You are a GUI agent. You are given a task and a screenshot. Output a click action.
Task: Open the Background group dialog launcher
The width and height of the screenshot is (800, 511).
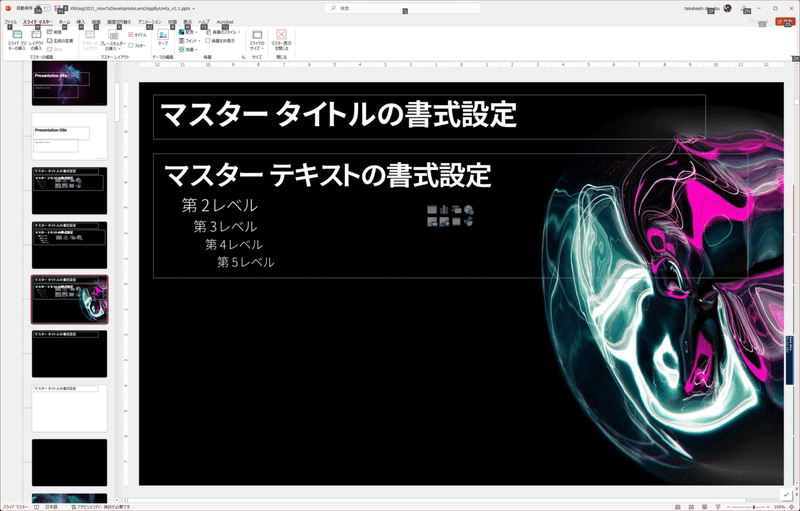(243, 57)
